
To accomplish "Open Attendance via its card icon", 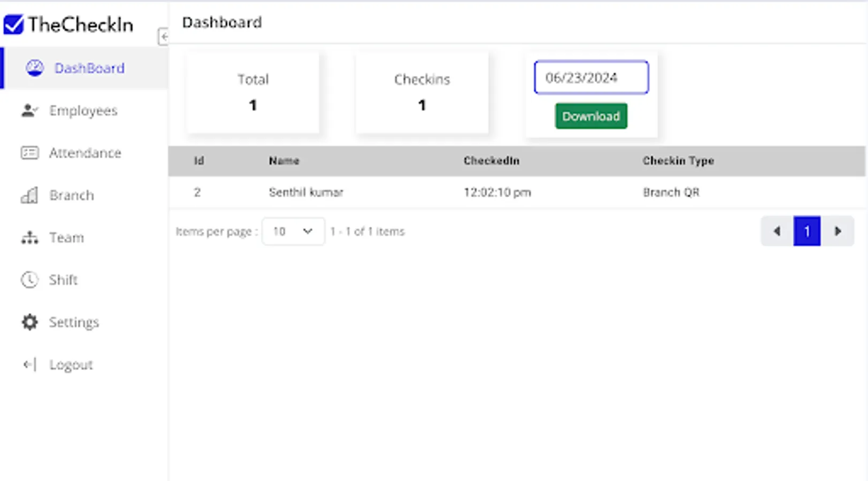I will [x=29, y=153].
